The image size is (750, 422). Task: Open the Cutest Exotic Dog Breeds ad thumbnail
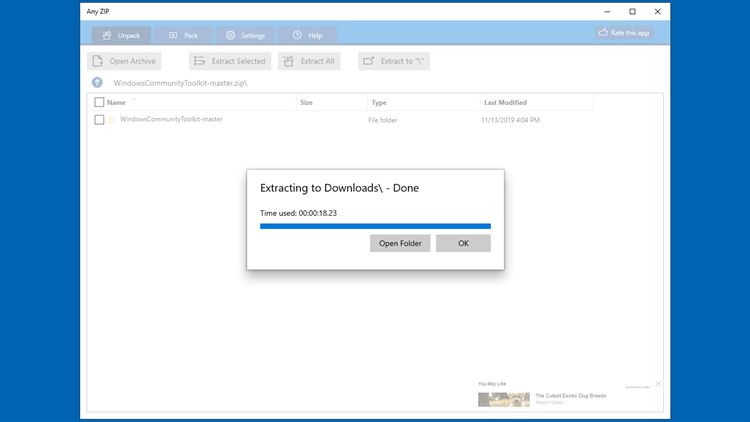[x=504, y=399]
